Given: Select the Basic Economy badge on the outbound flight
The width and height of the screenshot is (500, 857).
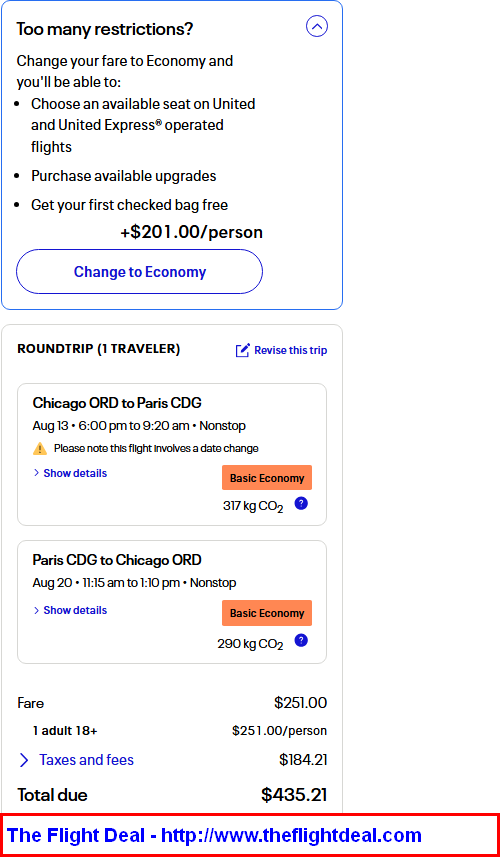Looking at the screenshot, I should click(267, 478).
